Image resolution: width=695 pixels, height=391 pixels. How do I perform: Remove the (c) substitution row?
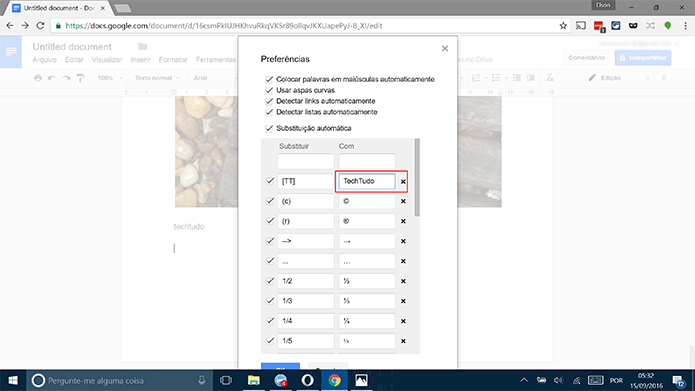(x=403, y=201)
